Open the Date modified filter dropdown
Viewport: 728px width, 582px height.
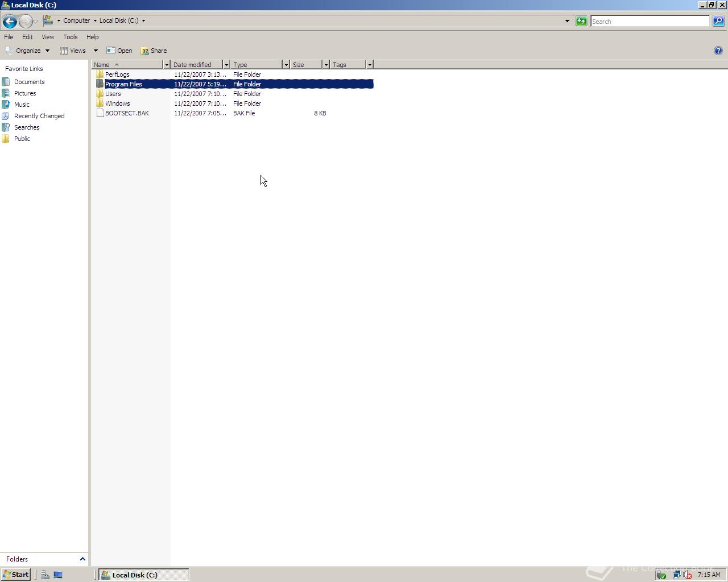(x=226, y=65)
